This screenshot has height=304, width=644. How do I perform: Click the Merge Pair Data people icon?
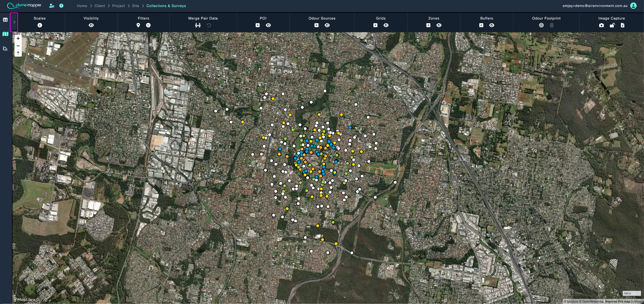(198, 25)
